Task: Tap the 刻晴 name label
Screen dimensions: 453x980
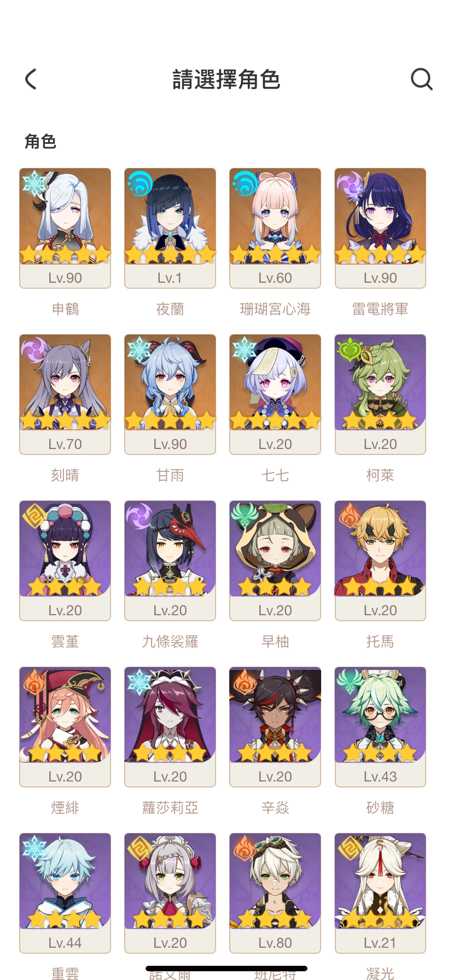Action: coord(65,475)
